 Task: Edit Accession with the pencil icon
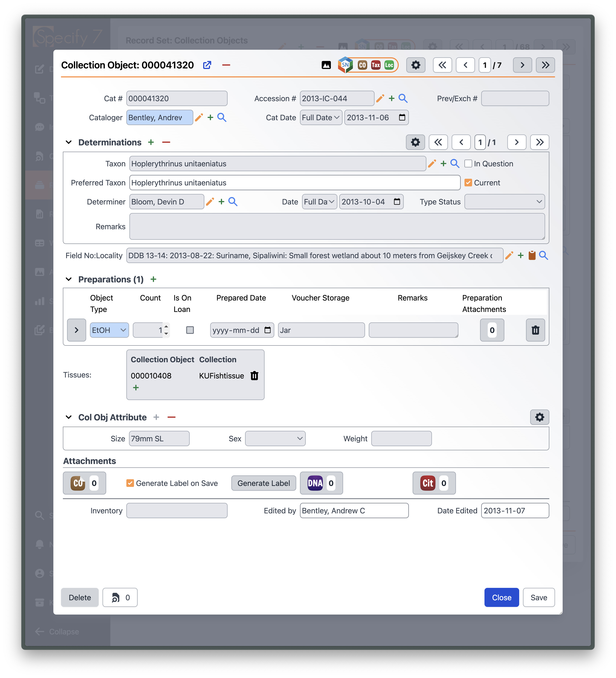(380, 98)
